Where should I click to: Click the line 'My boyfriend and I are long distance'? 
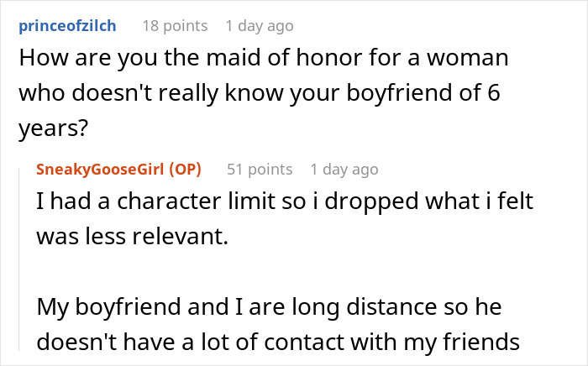pyautogui.click(x=269, y=306)
